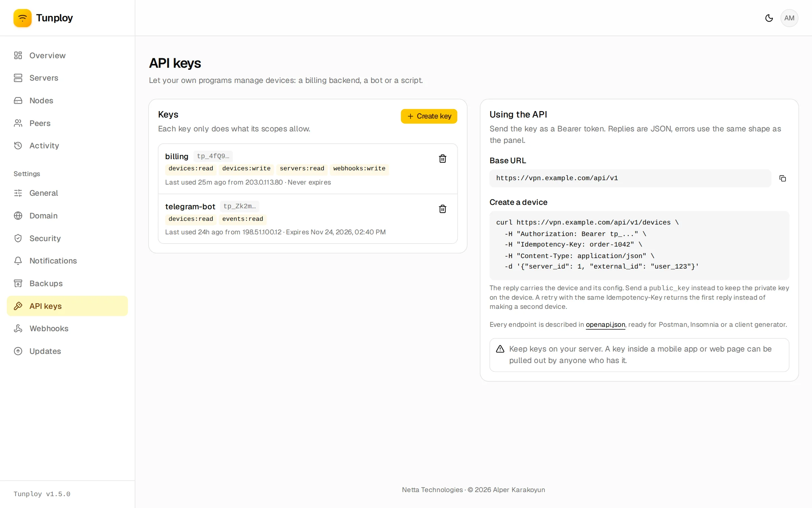Screen dimensions: 812x508
Task: Click the Updates arrow icon
Action: pyautogui.click(x=18, y=351)
